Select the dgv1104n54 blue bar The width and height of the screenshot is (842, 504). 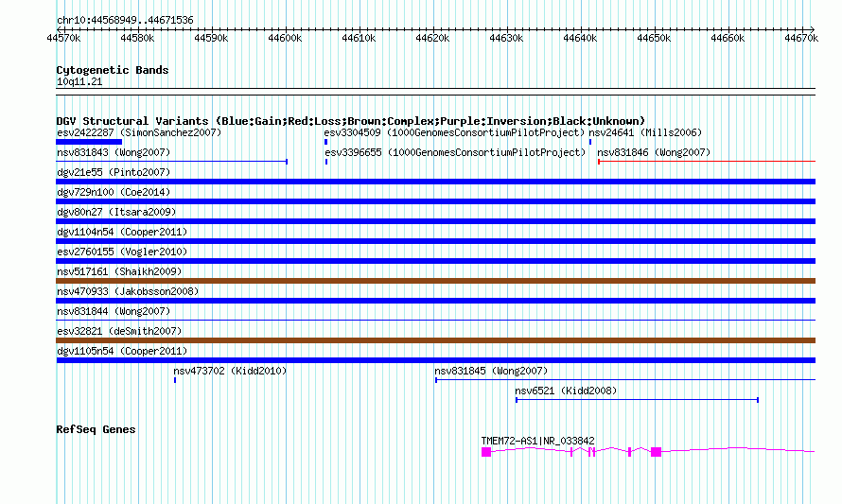[x=435, y=241]
